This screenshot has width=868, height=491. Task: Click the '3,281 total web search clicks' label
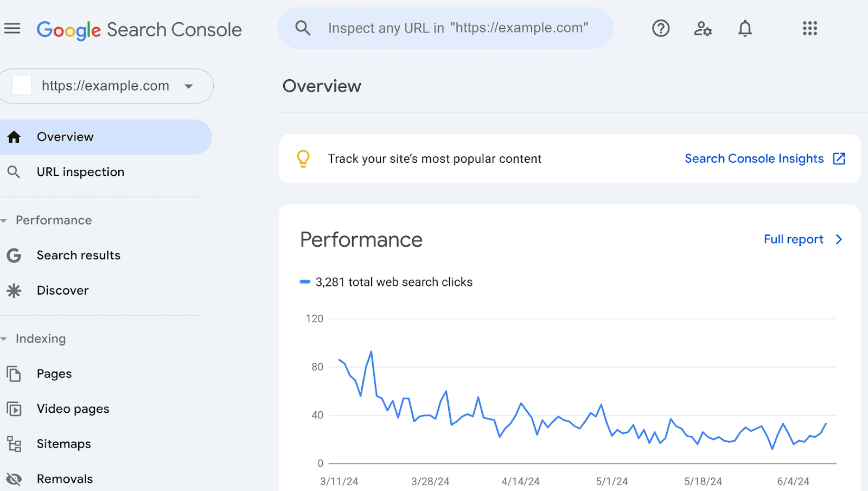394,282
